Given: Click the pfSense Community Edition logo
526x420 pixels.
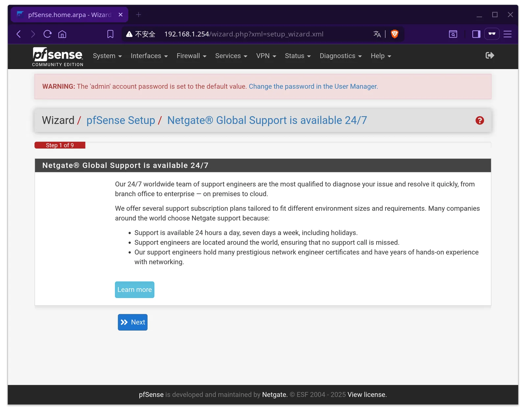Looking at the screenshot, I should pos(58,57).
